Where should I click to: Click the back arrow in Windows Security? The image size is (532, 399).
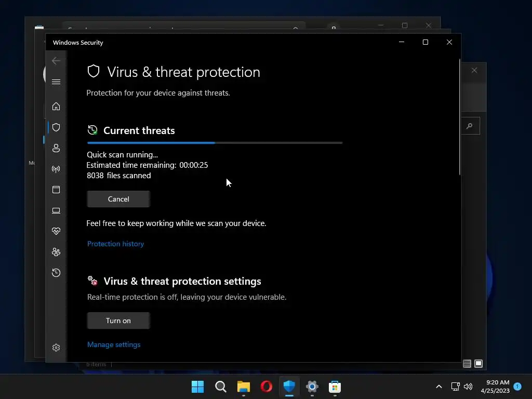click(x=56, y=61)
